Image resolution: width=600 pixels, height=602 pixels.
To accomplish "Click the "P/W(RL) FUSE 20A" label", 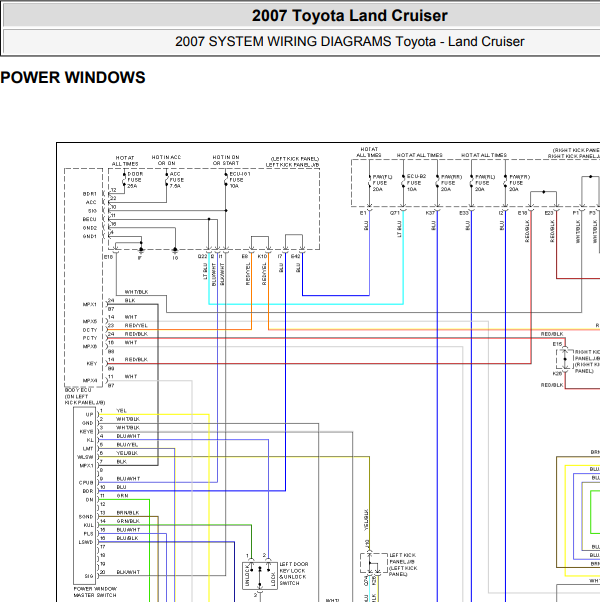I will pyautogui.click(x=486, y=183).
